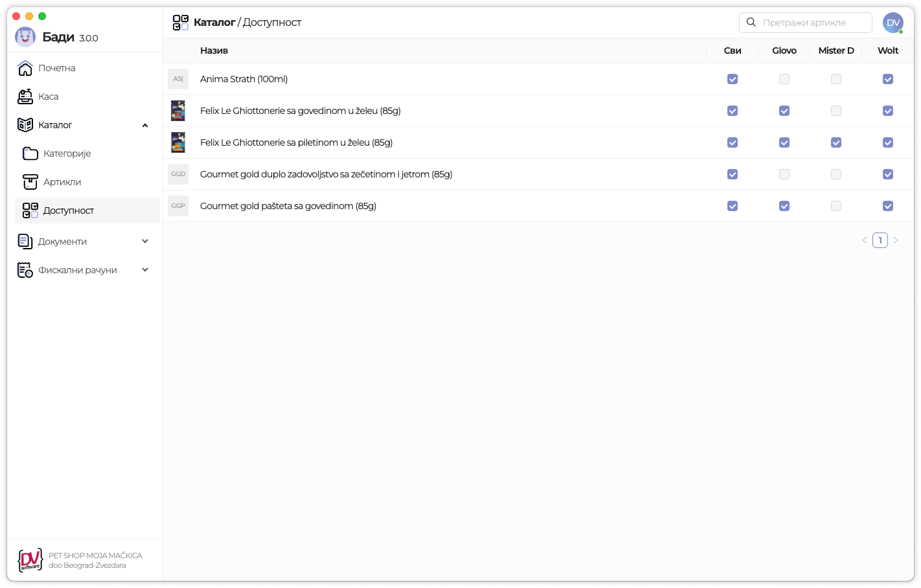Viewport: 921px width, 588px height.
Task: Click the Каталог book icon in sidebar
Action: pyautogui.click(x=25, y=125)
